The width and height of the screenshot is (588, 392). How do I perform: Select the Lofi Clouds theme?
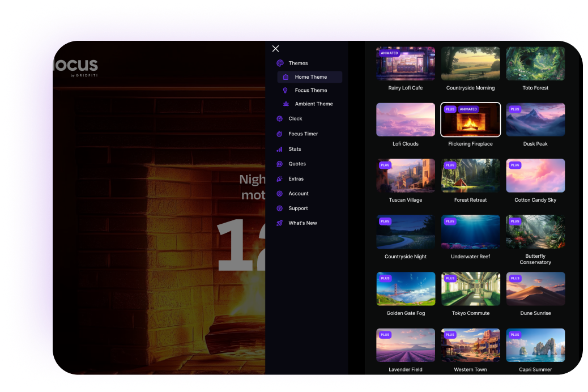click(x=406, y=120)
